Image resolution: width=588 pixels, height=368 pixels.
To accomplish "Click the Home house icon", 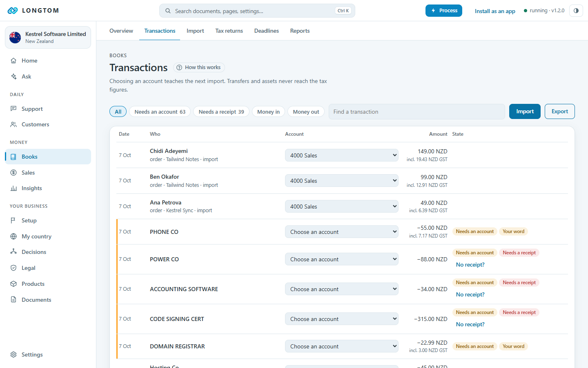I will 13,61.
